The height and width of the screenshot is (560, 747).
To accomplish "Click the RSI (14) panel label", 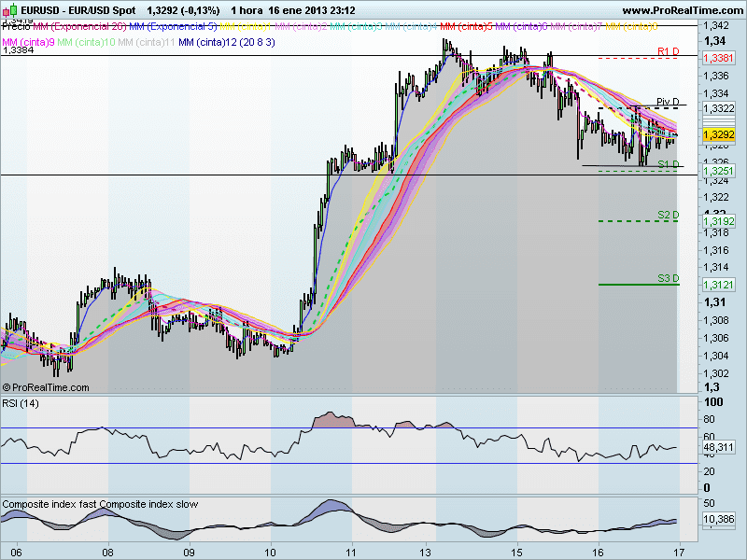I will pyautogui.click(x=22, y=403).
